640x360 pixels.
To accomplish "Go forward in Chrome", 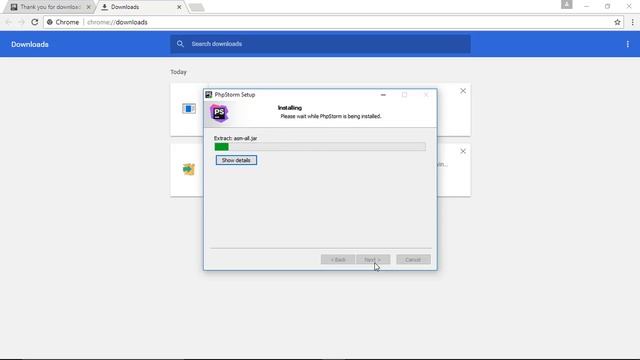I will (21, 22).
